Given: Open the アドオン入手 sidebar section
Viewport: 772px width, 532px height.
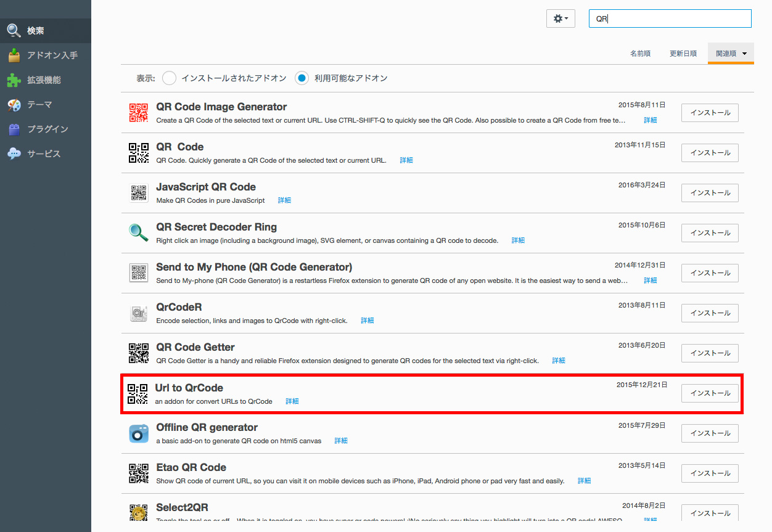Looking at the screenshot, I should coord(46,55).
